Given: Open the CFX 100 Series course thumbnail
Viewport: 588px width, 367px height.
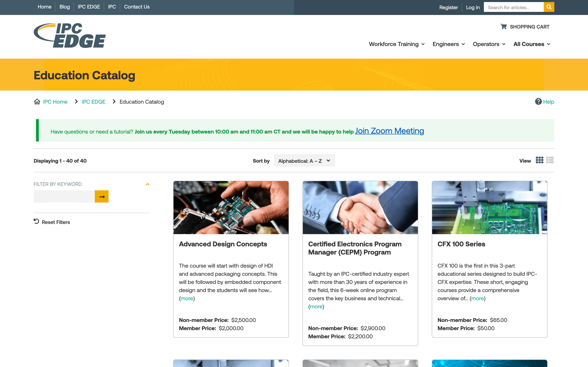Looking at the screenshot, I should pos(489,207).
